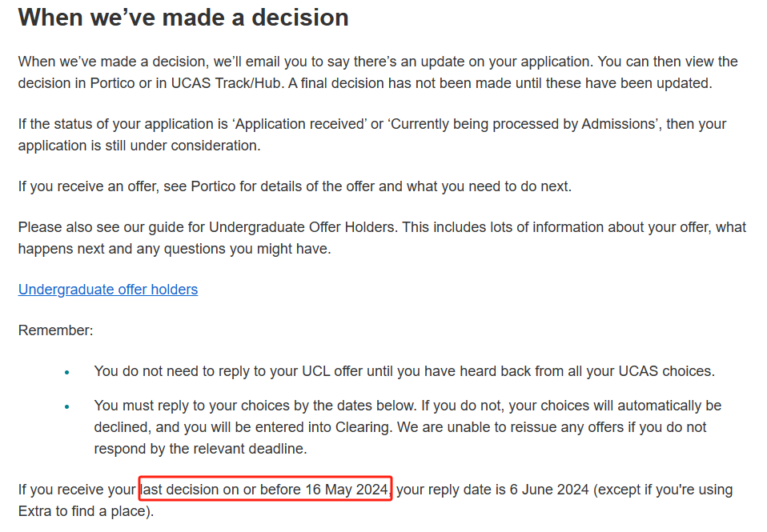Click the "16 May 2024" date text
The width and height of the screenshot is (767, 532).
pyautogui.click(x=346, y=489)
